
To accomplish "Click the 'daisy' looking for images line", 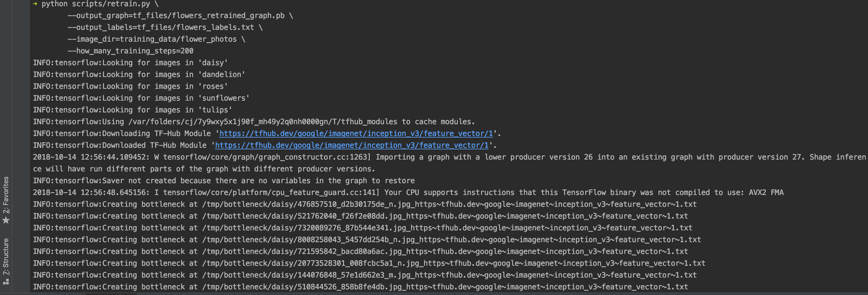I will pyautogui.click(x=130, y=63).
